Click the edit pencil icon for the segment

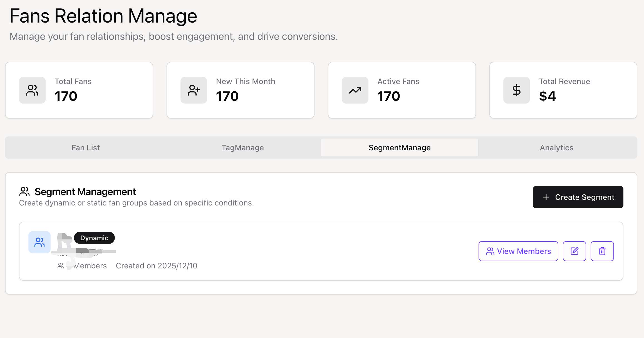point(574,251)
